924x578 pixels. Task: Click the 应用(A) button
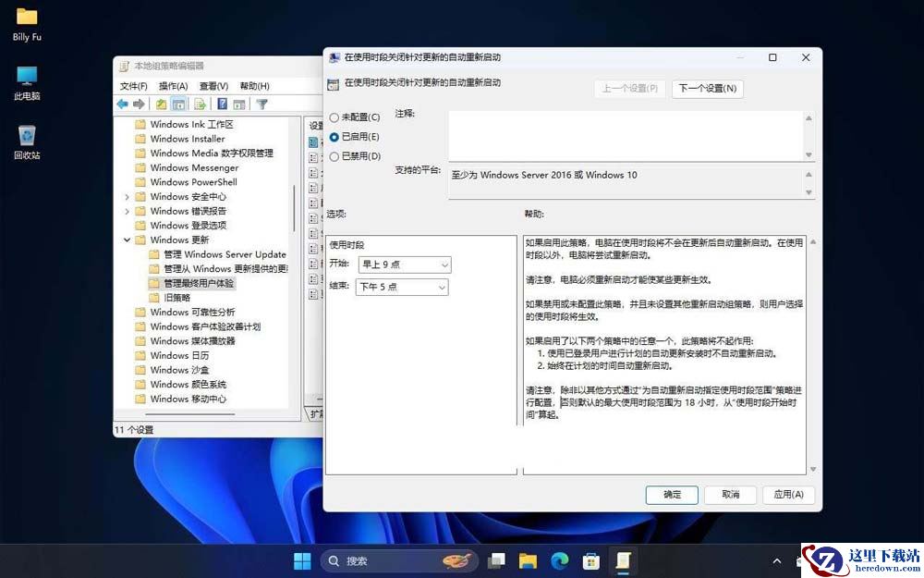pyautogui.click(x=788, y=495)
